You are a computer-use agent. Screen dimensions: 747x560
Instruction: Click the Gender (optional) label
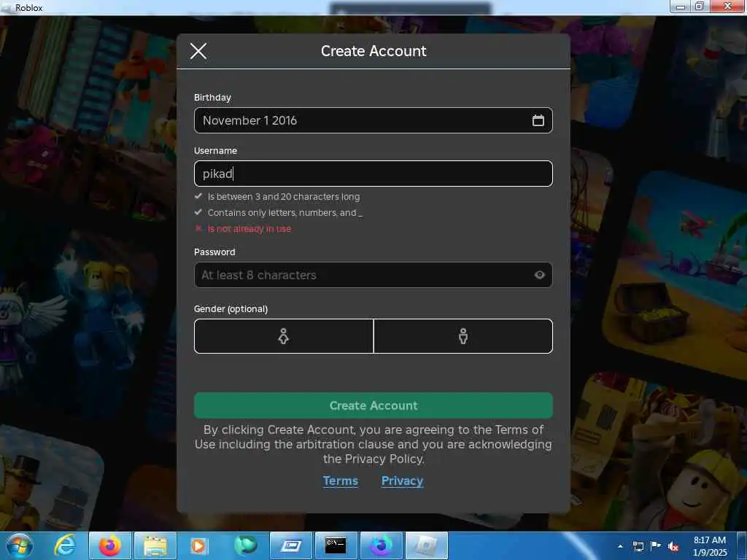tap(231, 309)
